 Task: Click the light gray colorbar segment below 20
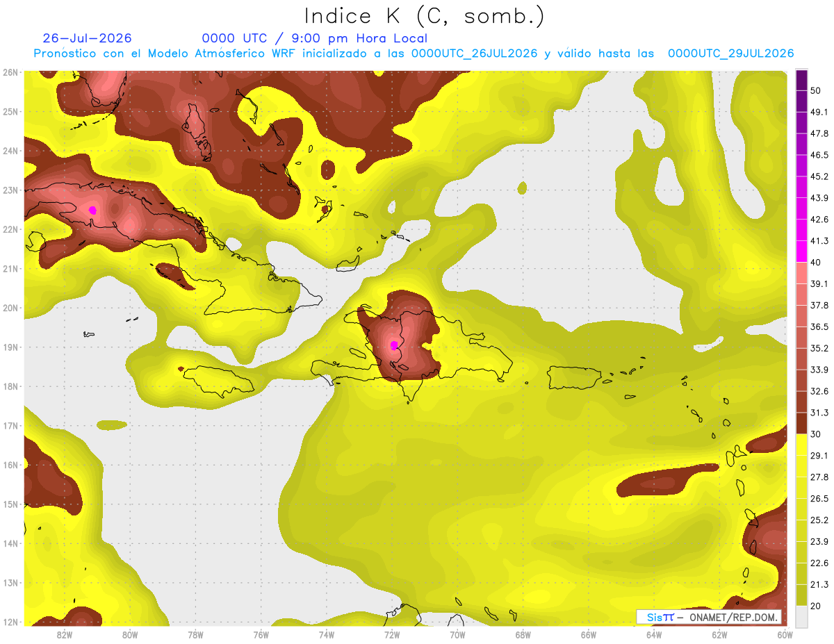coord(801,616)
